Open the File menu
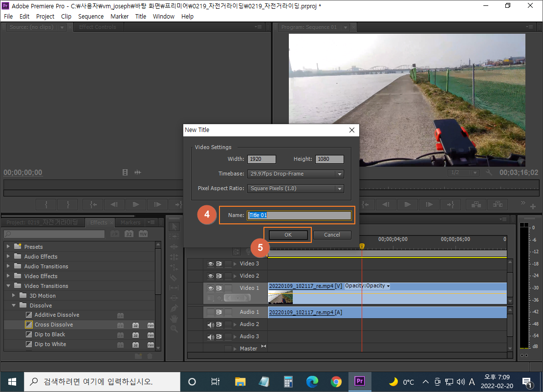Screen dimensions: 543x392 click(8, 16)
